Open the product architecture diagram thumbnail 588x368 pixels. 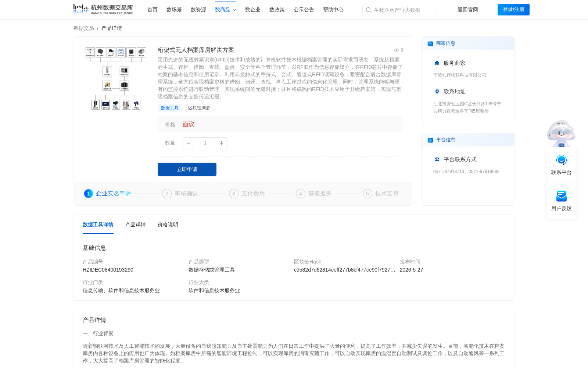(x=116, y=78)
